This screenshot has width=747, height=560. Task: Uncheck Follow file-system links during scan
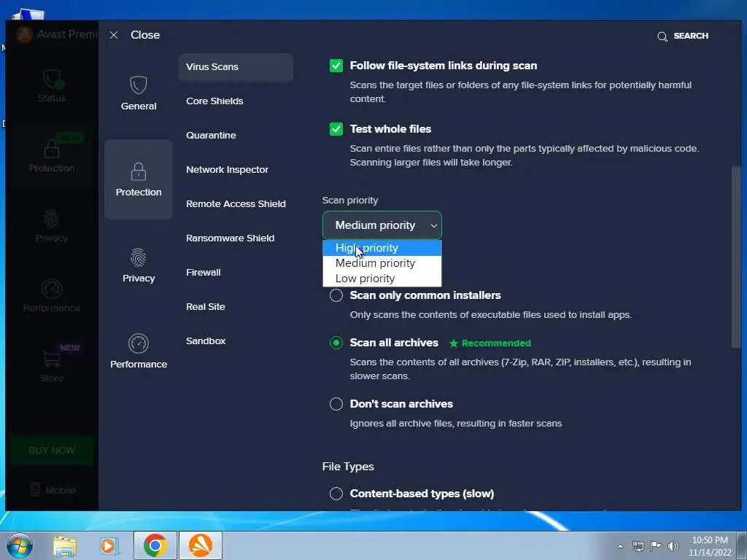pyautogui.click(x=336, y=66)
